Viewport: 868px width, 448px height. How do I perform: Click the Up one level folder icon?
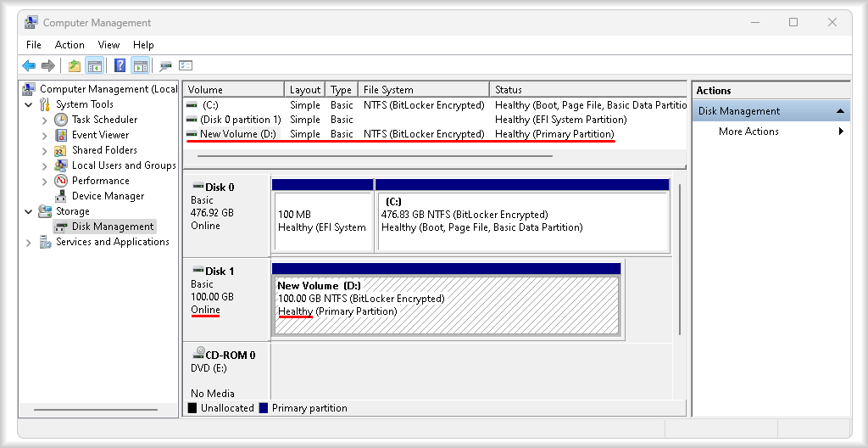75,66
